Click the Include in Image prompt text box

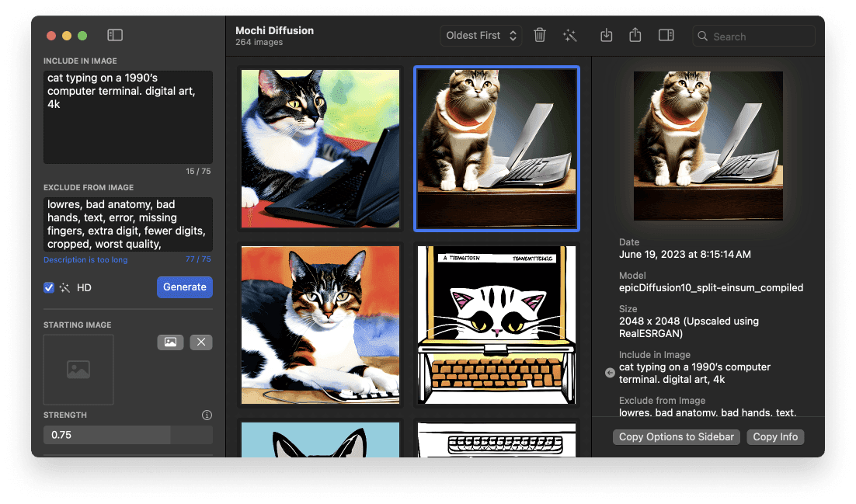point(127,116)
